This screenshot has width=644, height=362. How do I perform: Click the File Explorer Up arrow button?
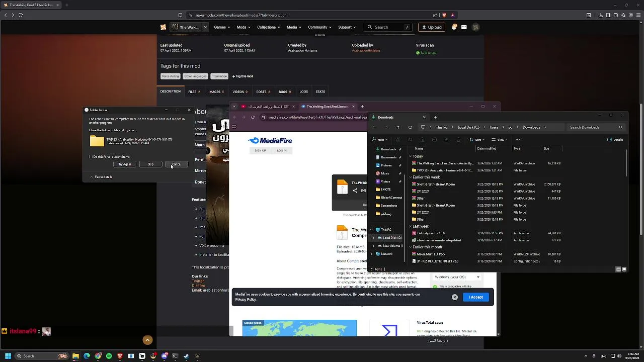point(398,127)
